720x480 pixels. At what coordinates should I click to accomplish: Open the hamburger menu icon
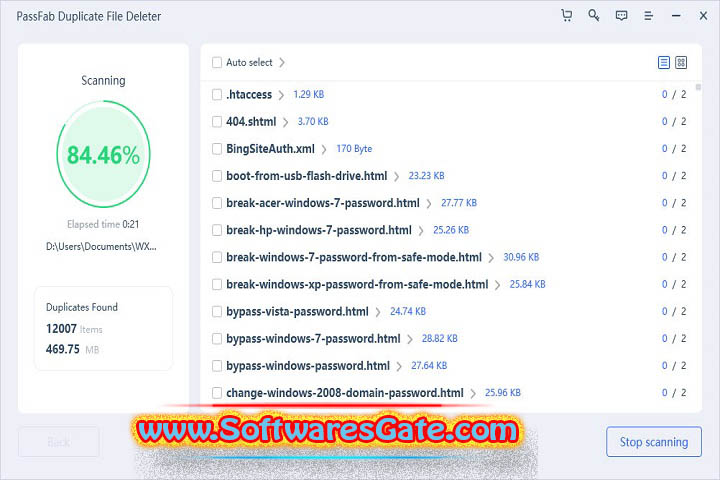point(648,16)
